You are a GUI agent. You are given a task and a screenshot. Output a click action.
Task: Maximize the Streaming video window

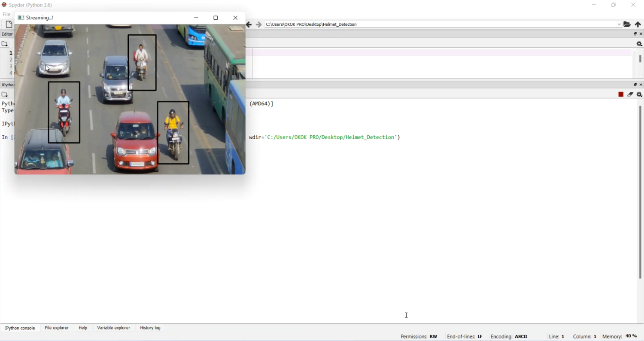[216, 18]
